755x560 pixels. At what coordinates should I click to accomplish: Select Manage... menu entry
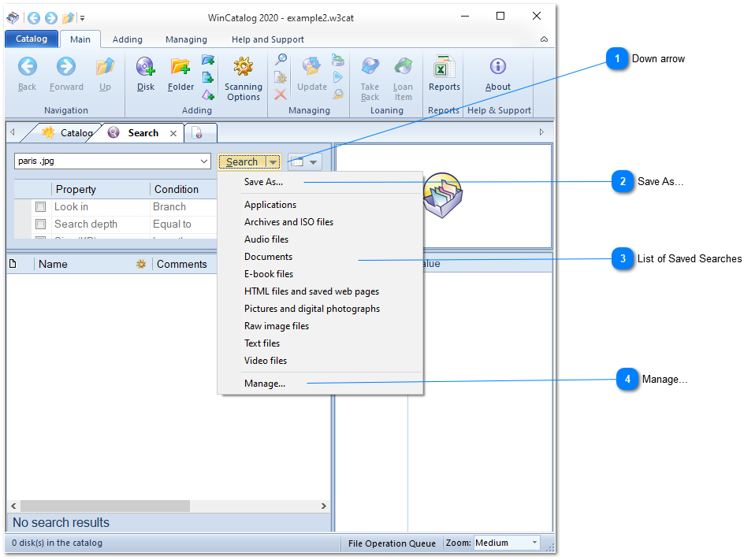point(265,384)
